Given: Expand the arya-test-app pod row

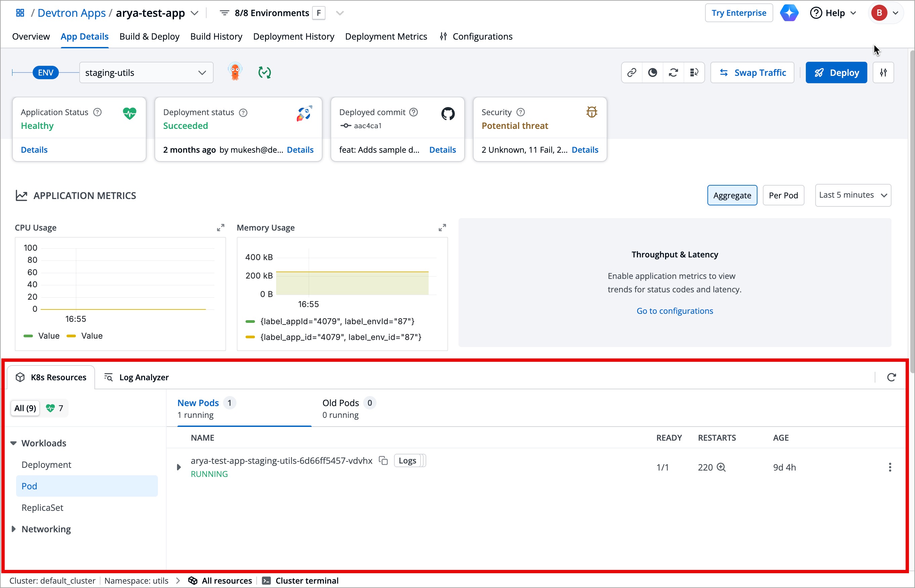Looking at the screenshot, I should [178, 467].
